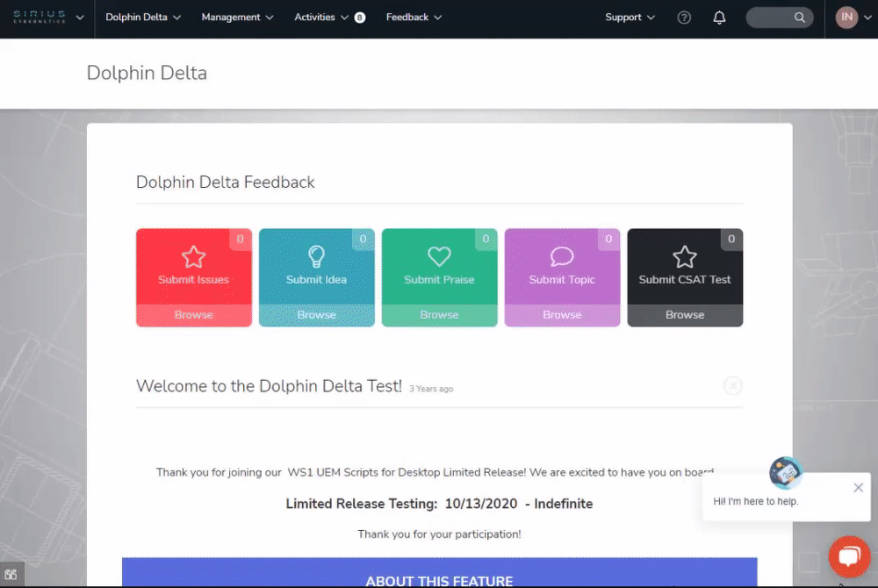Image resolution: width=878 pixels, height=588 pixels.
Task: Click the Submit Idea label
Action: click(x=316, y=280)
